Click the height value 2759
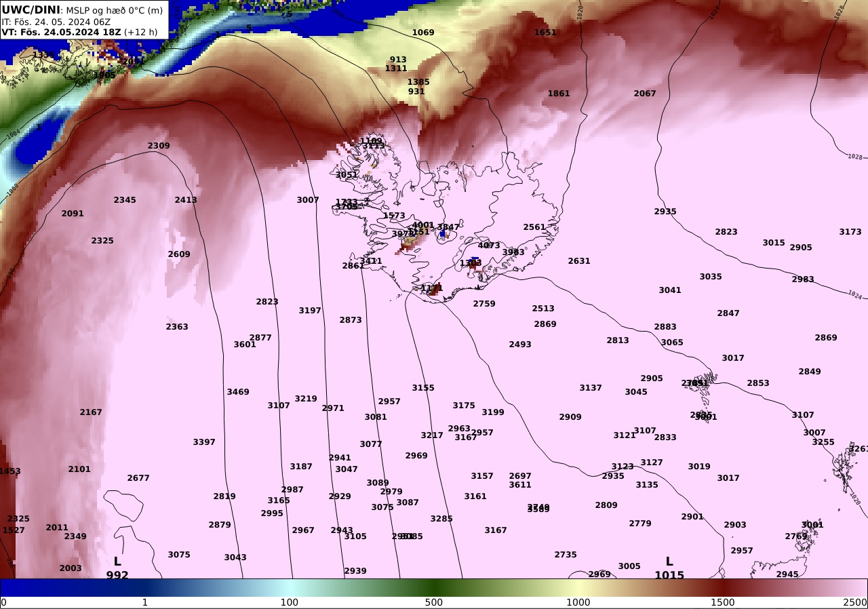 click(484, 304)
